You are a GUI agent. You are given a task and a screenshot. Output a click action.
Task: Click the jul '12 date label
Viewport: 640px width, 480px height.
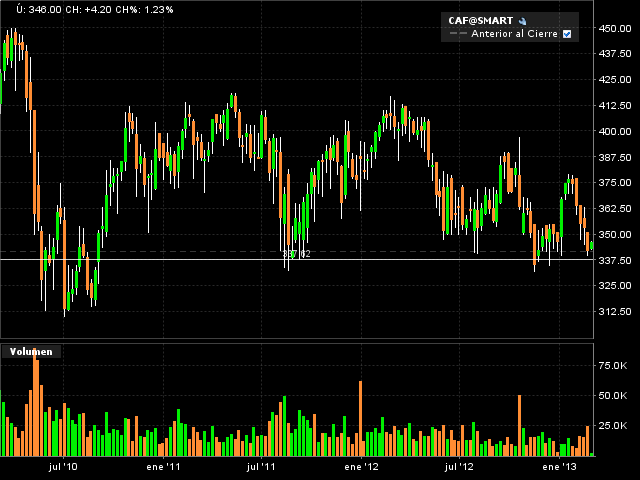[459, 467]
